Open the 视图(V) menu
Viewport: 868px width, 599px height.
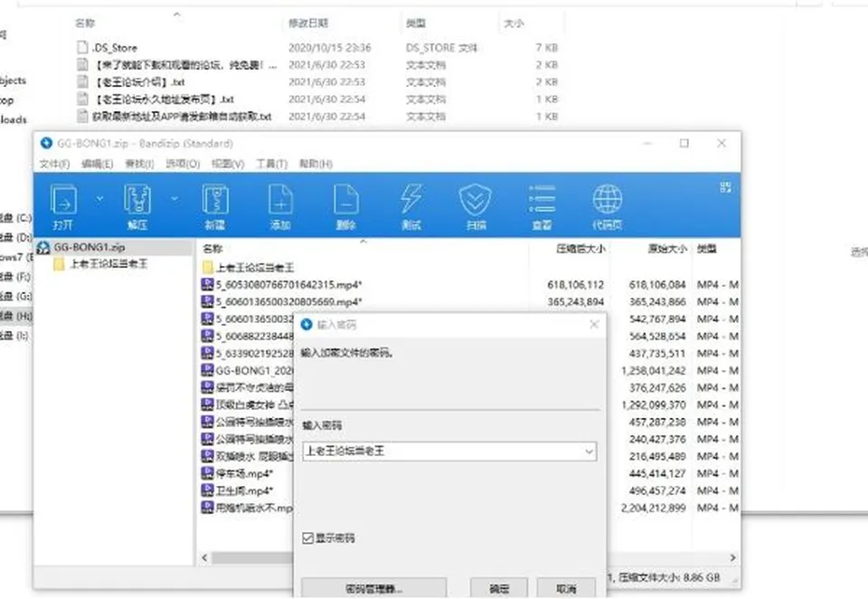tap(228, 164)
